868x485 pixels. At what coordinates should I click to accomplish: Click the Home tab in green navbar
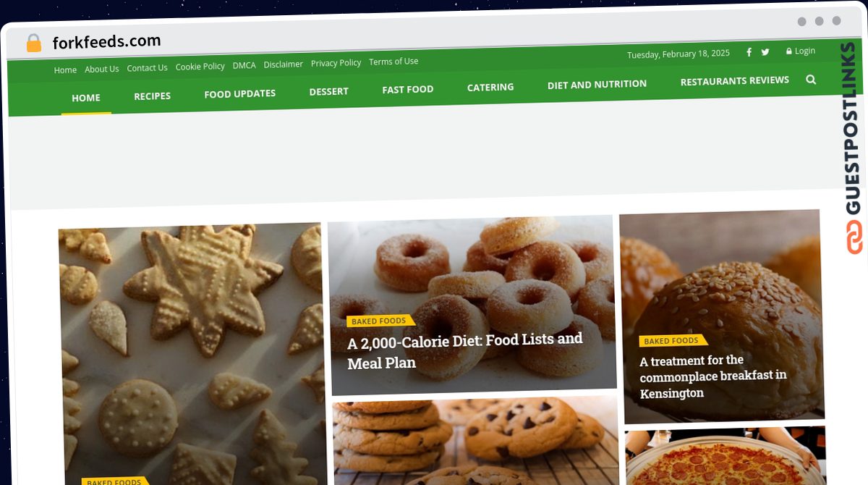click(86, 98)
